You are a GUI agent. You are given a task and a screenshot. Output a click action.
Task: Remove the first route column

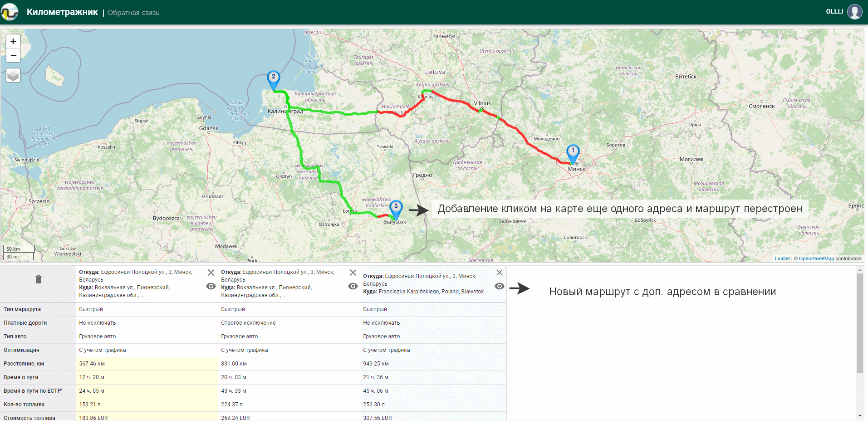coord(211,273)
